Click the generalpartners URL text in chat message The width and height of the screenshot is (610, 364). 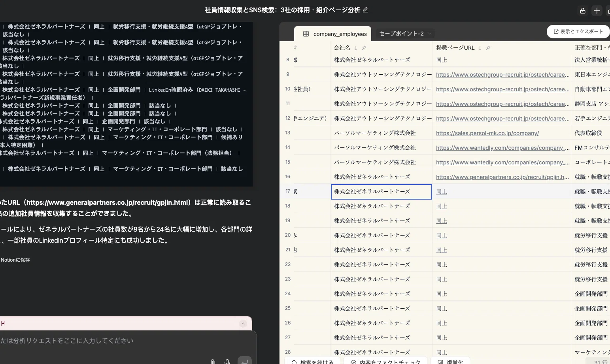tap(107, 203)
